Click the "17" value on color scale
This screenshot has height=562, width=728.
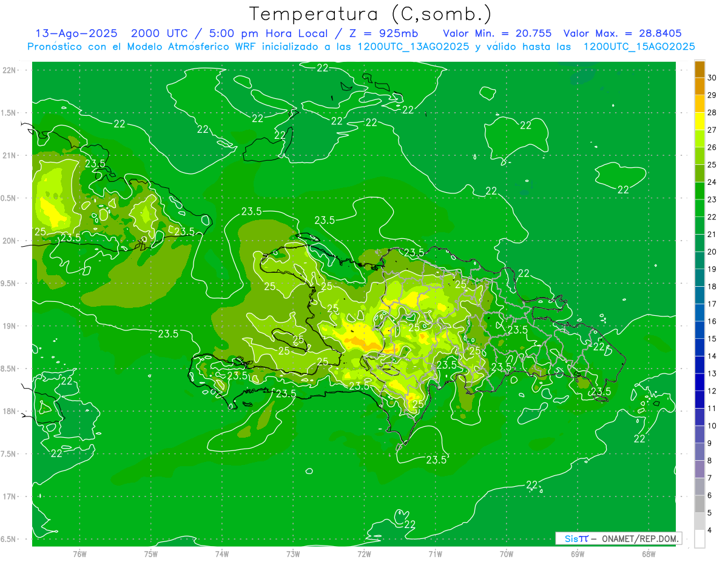[x=712, y=304]
